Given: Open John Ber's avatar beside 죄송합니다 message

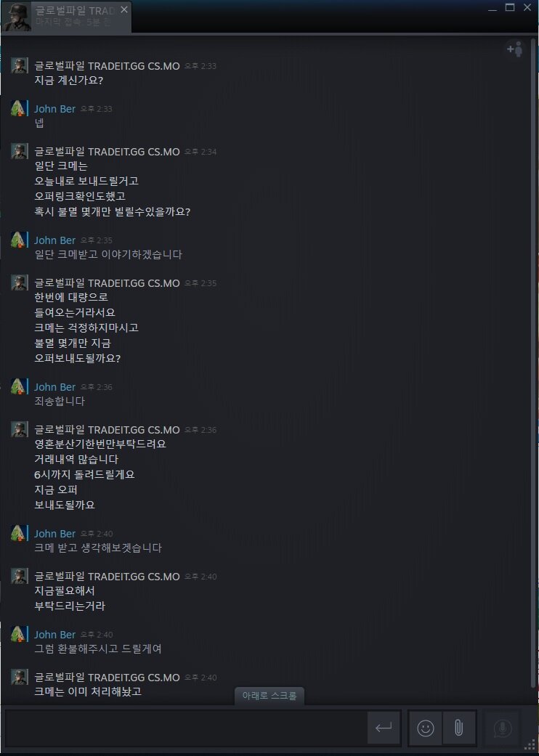Looking at the screenshot, I should [19, 386].
